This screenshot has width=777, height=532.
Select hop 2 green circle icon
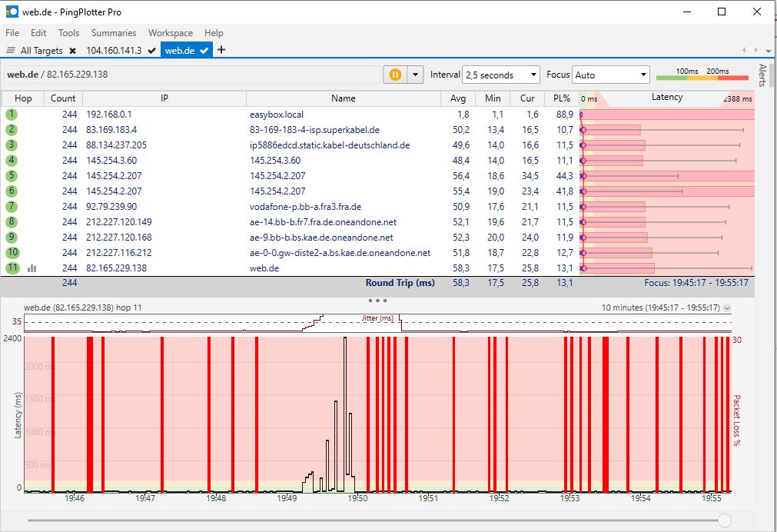pos(12,130)
